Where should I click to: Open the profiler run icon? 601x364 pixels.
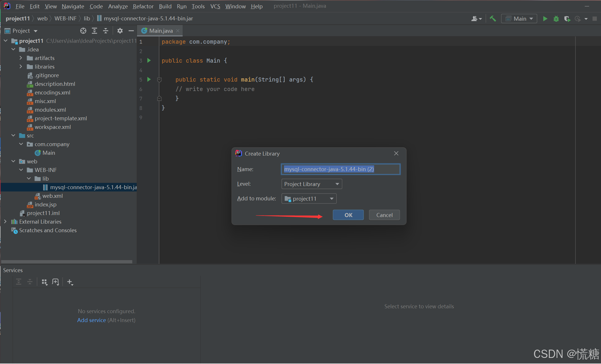pyautogui.click(x=577, y=19)
